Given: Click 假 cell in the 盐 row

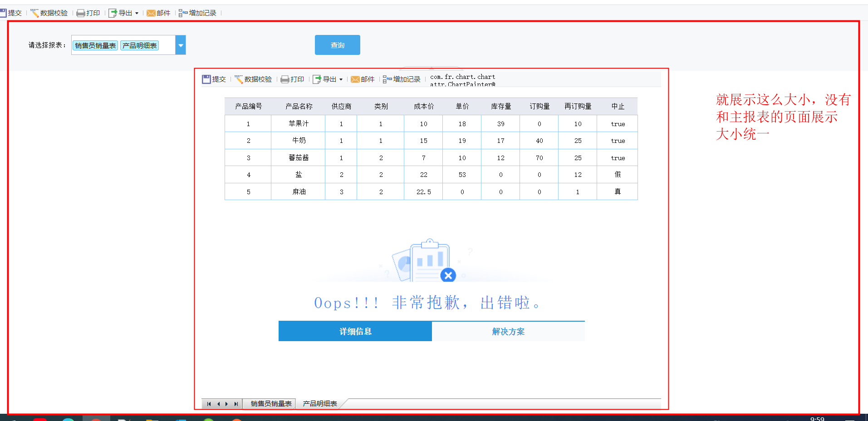Looking at the screenshot, I should point(618,175).
